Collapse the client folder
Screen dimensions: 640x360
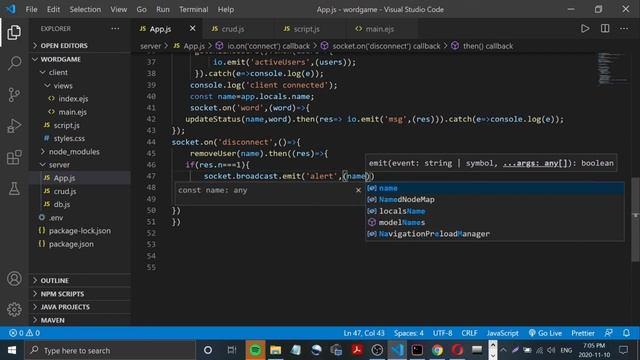80,72
